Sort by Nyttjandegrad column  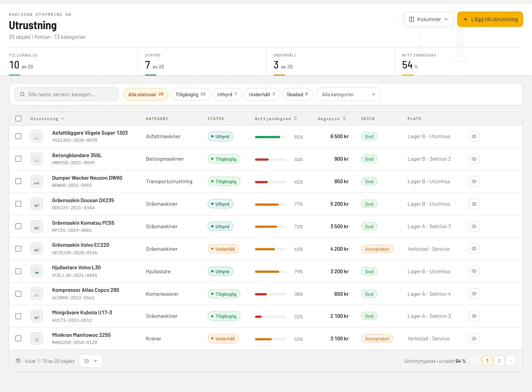pyautogui.click(x=276, y=119)
